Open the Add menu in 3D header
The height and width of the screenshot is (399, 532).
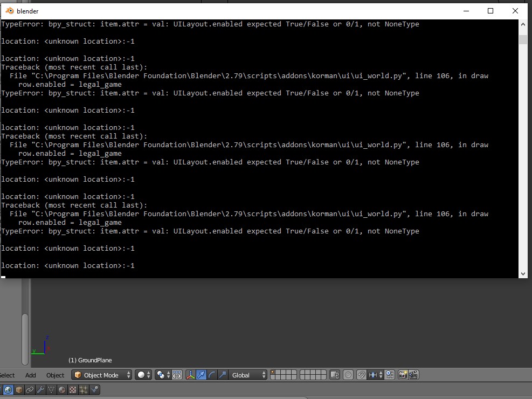(x=31, y=375)
